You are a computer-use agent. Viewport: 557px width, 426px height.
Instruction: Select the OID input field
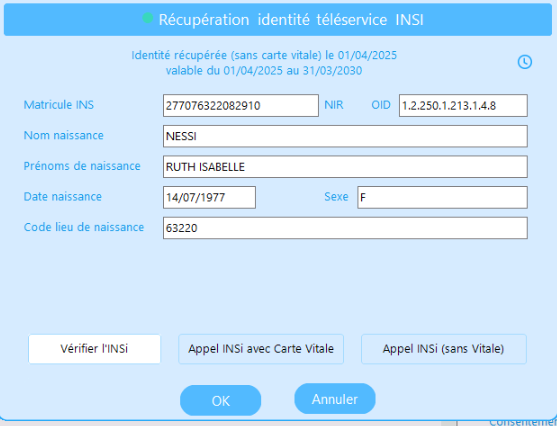[x=463, y=106]
